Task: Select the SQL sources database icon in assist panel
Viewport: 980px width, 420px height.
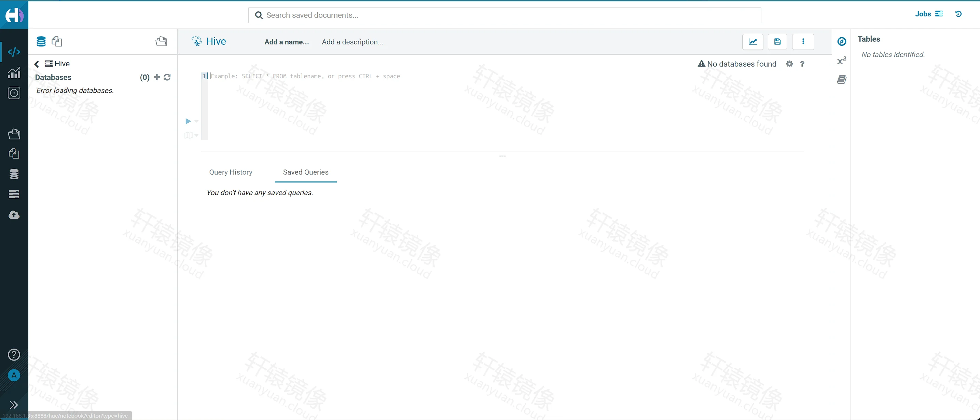Action: pos(41,41)
